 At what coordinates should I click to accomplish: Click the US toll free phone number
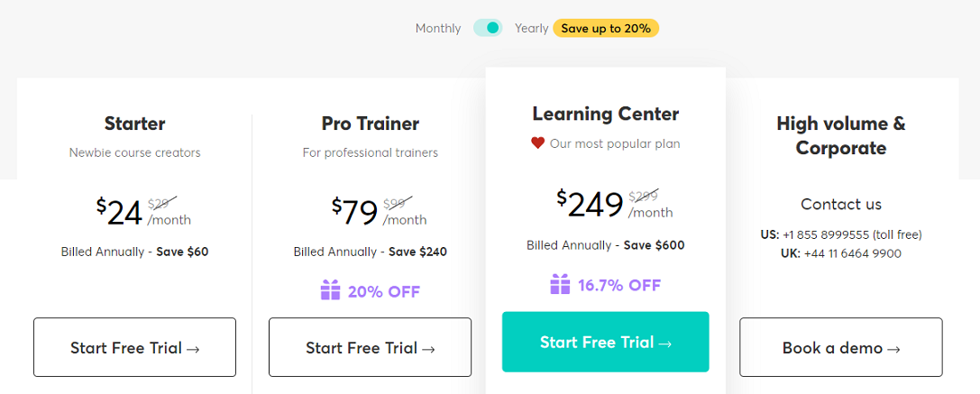(851, 235)
